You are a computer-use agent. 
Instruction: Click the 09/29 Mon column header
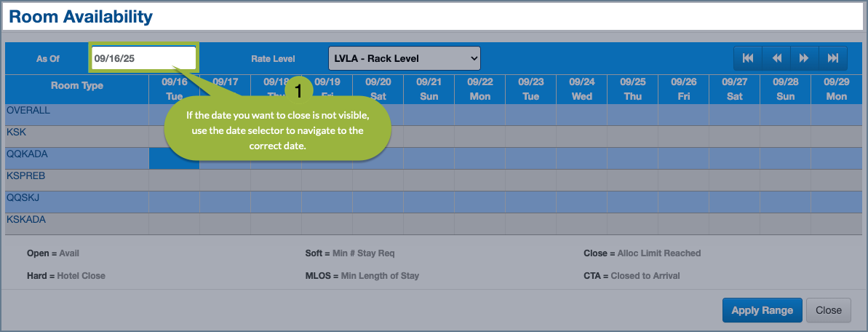[836, 89]
